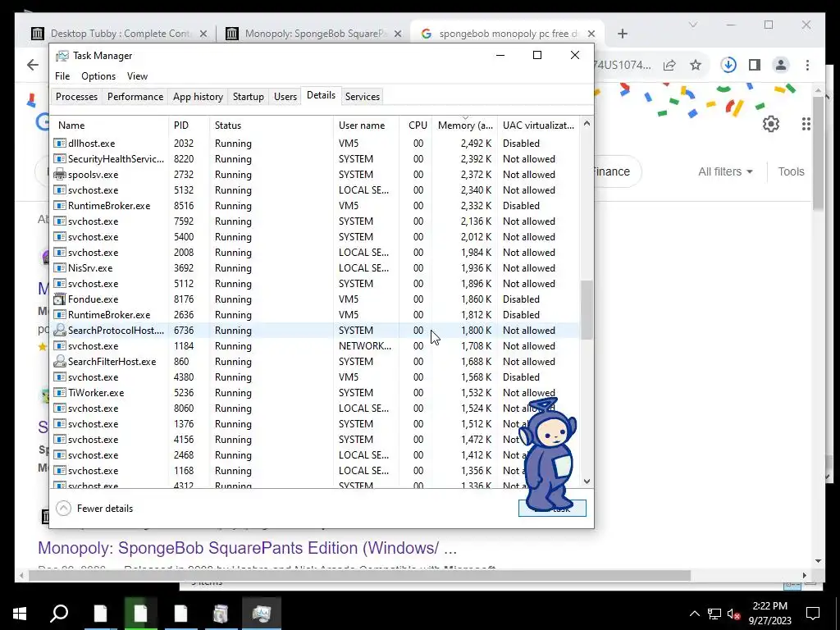The image size is (840, 630).
Task: Sort by the Memory column header
Action: [465, 126]
